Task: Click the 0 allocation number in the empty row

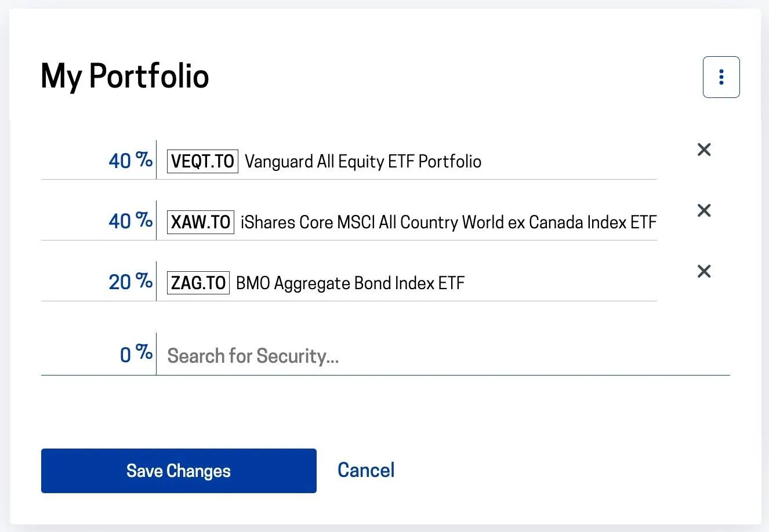Action: pyautogui.click(x=126, y=355)
